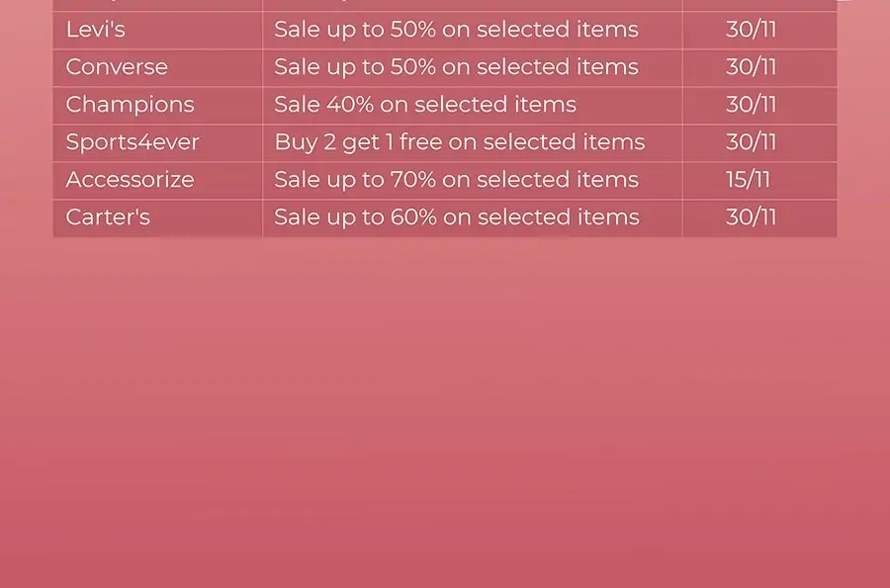Click the partially visible top table row
This screenshot has height=588, width=890.
(x=445, y=5)
